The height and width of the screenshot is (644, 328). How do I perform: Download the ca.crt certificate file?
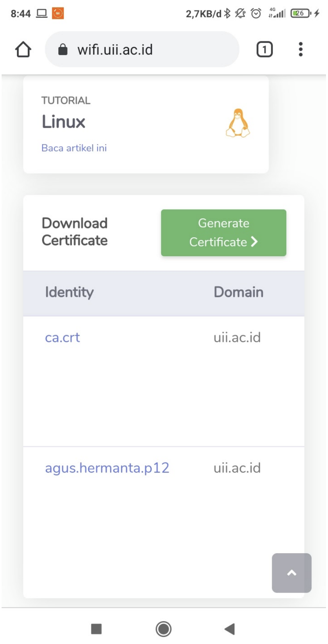[62, 338]
